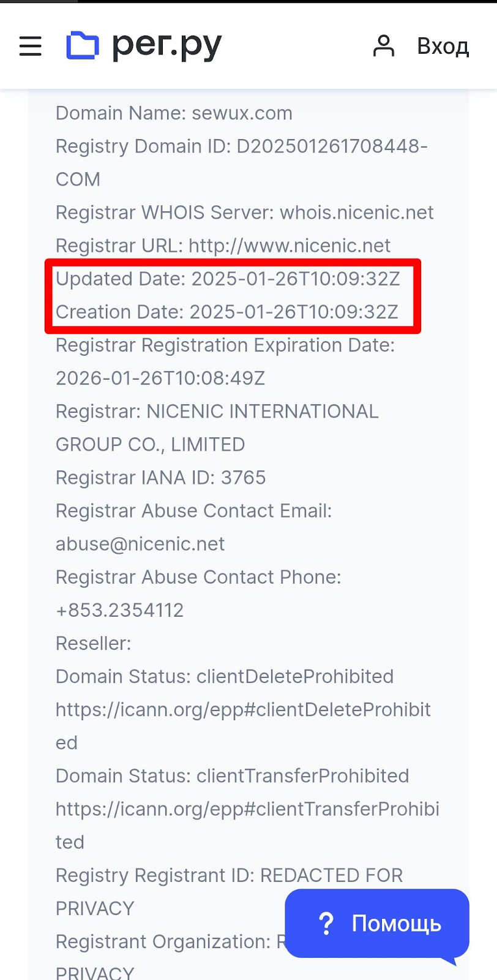Image resolution: width=497 pixels, height=980 pixels.
Task: Click the Domain Status clientDeleteProhibited line
Action: [x=225, y=676]
